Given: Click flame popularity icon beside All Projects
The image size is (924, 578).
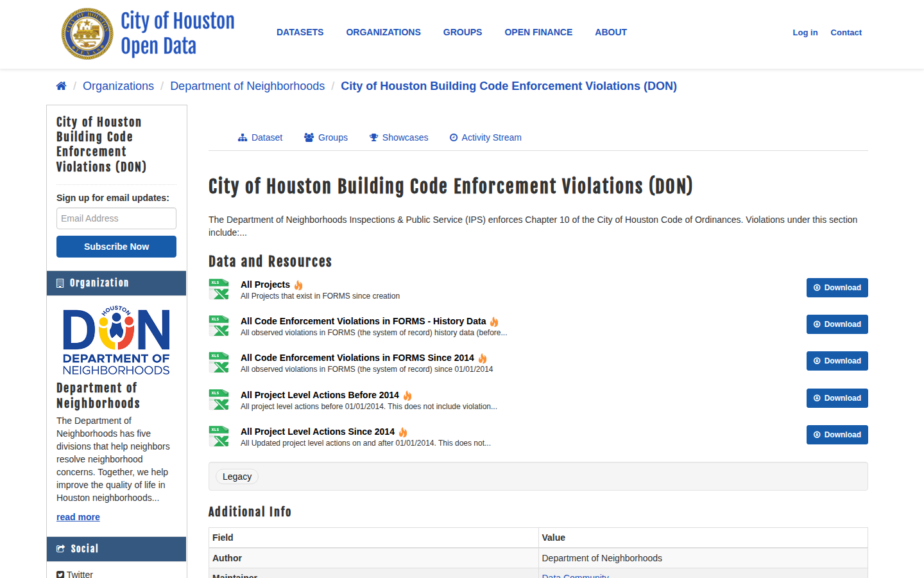Looking at the screenshot, I should pos(298,285).
